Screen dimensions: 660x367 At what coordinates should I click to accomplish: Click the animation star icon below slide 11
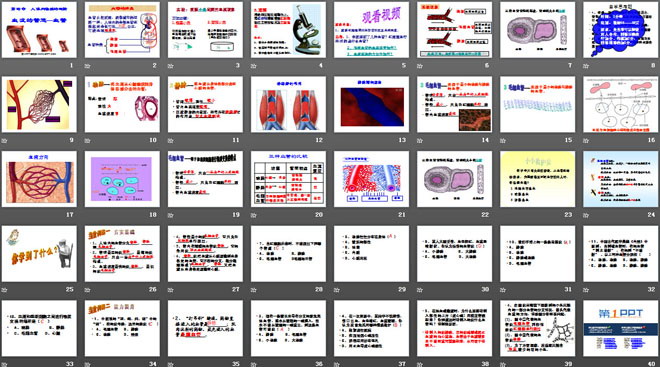coord(170,141)
